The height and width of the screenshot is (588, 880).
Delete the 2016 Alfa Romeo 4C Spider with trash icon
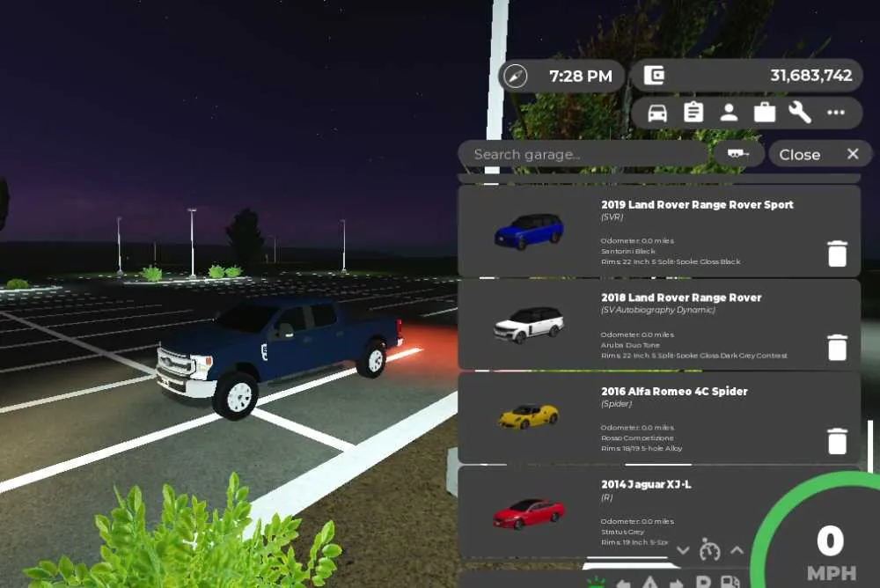tap(837, 441)
